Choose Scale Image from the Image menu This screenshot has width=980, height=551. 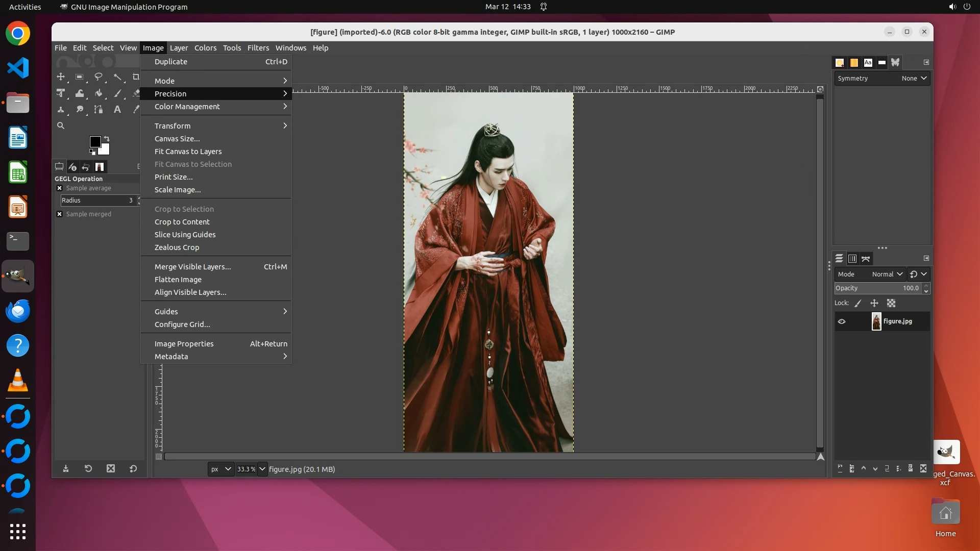177,190
